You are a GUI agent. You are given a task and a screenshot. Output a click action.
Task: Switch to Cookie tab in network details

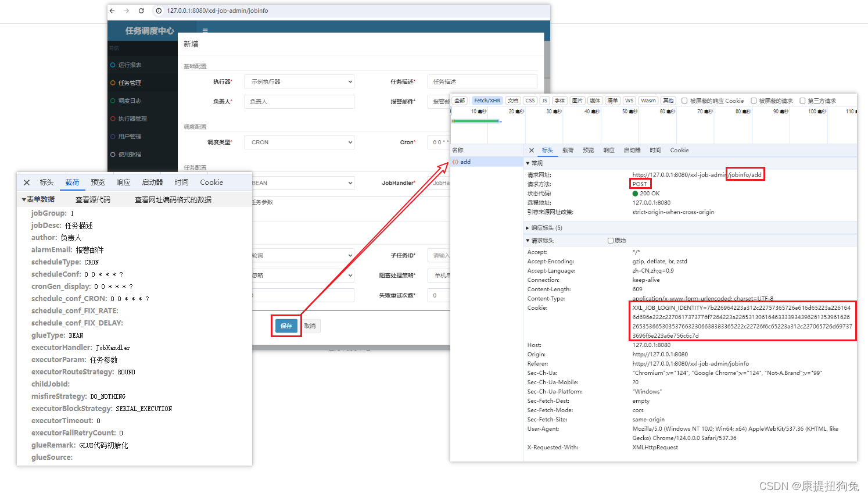point(679,150)
